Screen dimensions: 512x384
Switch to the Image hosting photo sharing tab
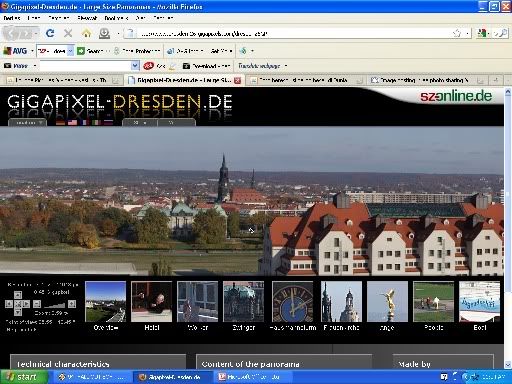tap(426, 80)
